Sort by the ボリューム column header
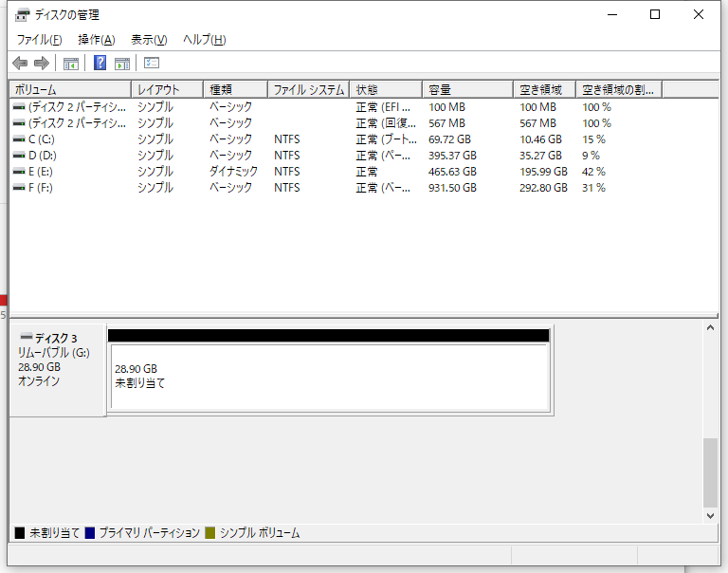The height and width of the screenshot is (573, 728). 69,89
